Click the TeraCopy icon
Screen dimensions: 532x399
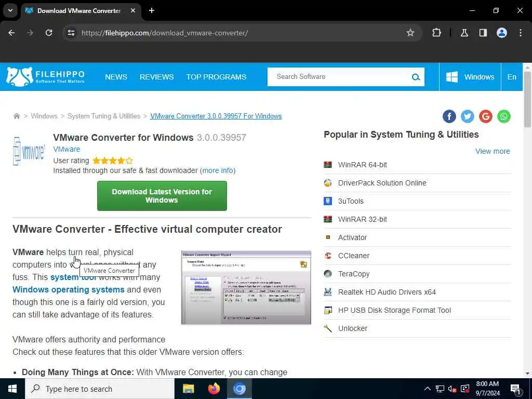coord(328,274)
